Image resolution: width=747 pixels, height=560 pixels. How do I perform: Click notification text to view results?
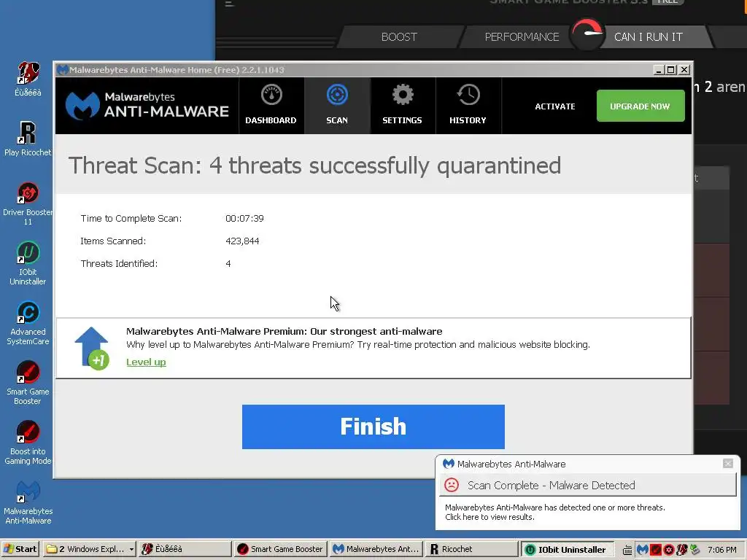coord(555,513)
